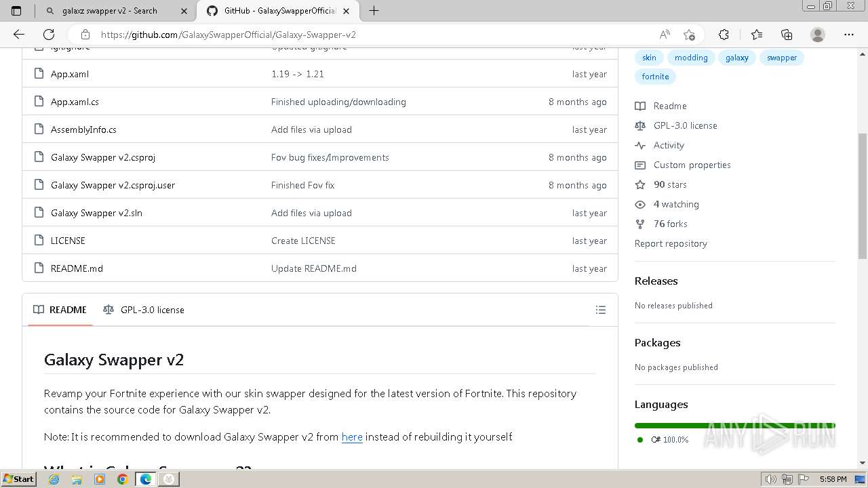Image resolution: width=868 pixels, height=488 pixels.
Task: Open the App.xaml file
Action: pos(70,74)
